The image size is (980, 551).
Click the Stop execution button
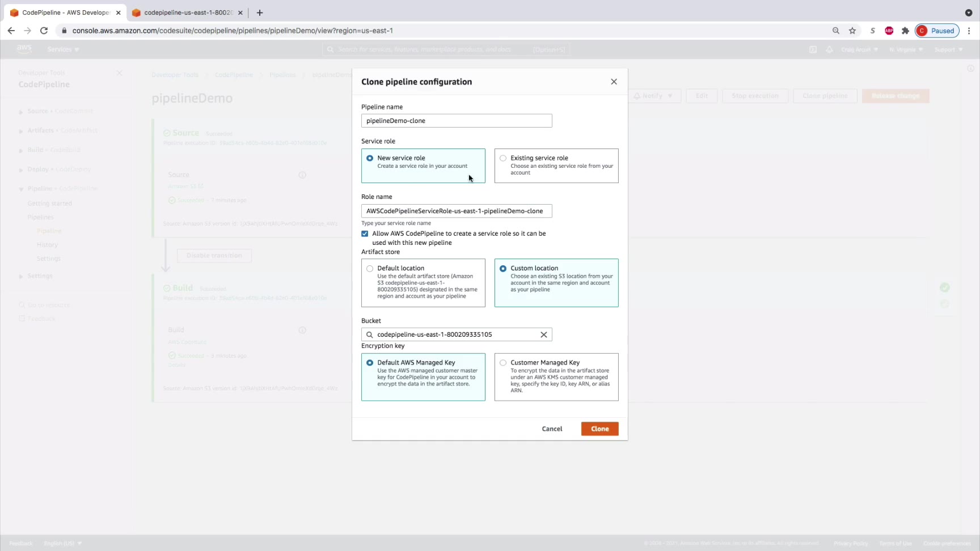tap(755, 96)
